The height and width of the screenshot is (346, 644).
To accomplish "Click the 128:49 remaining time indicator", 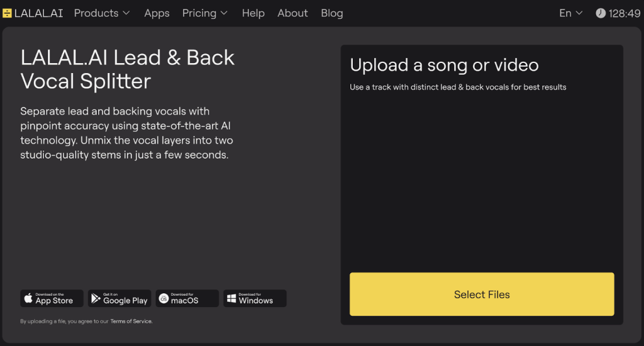I will pyautogui.click(x=625, y=13).
